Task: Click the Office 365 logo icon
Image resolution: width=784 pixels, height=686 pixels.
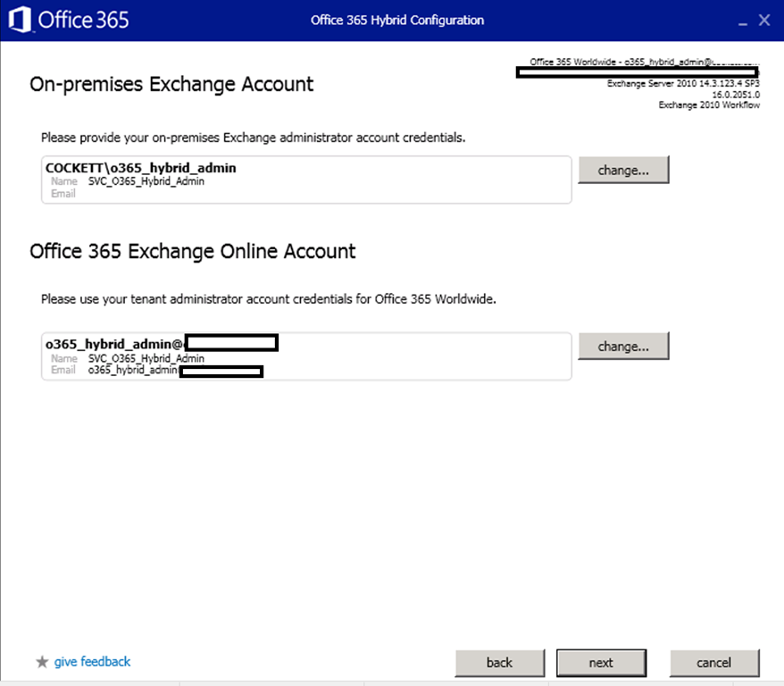Action: [x=20, y=20]
